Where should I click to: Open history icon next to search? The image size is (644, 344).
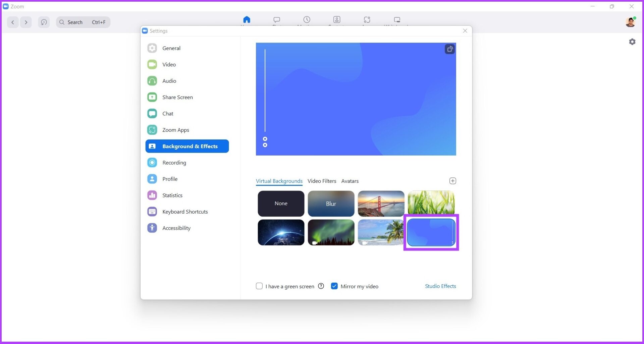tap(44, 22)
